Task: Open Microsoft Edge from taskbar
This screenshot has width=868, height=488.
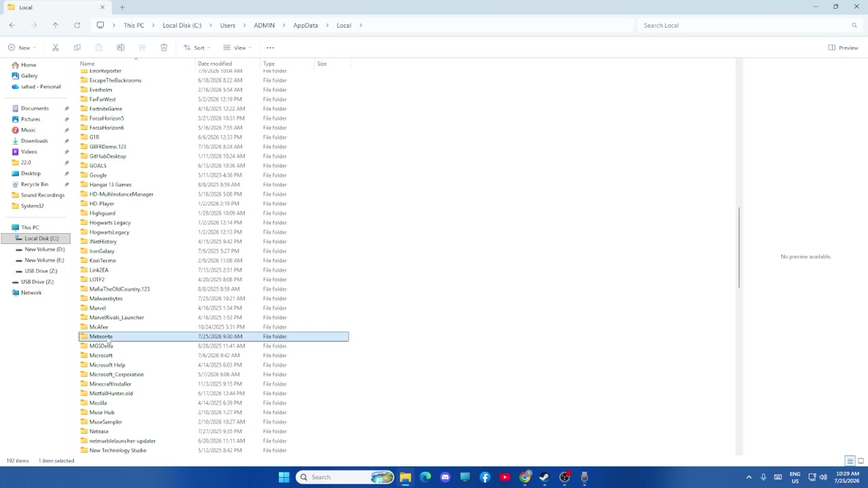Action: [425, 477]
